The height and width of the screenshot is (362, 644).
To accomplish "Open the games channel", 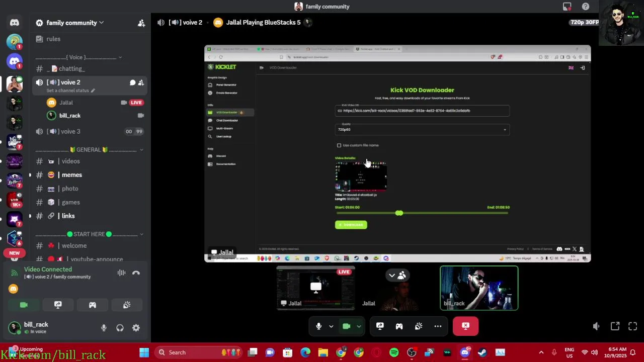I will (90, 202).
